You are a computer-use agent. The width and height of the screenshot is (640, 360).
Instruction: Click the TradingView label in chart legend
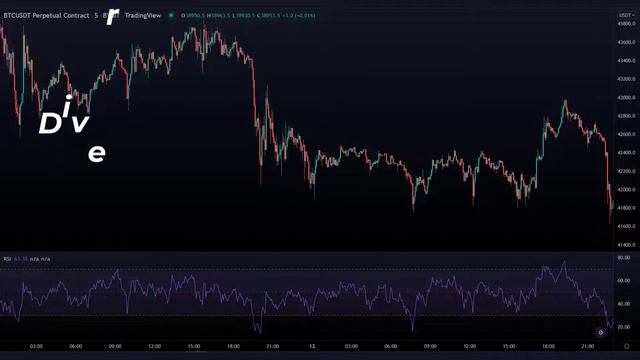coord(143,16)
